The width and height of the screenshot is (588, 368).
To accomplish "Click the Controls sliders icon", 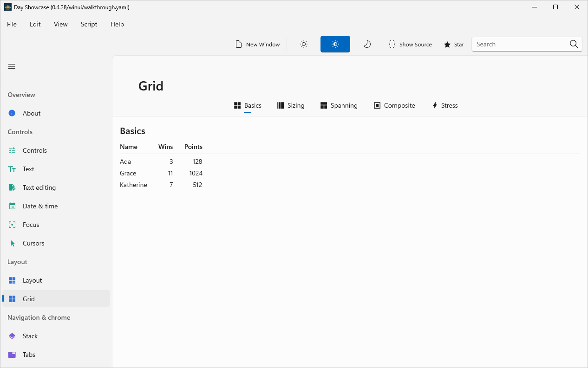I will pos(12,150).
